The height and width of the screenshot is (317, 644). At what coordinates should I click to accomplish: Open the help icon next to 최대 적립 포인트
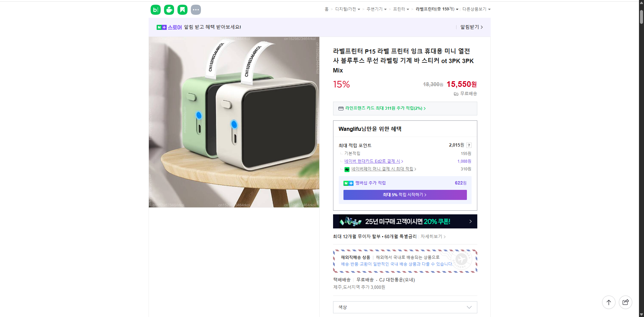[469, 145]
